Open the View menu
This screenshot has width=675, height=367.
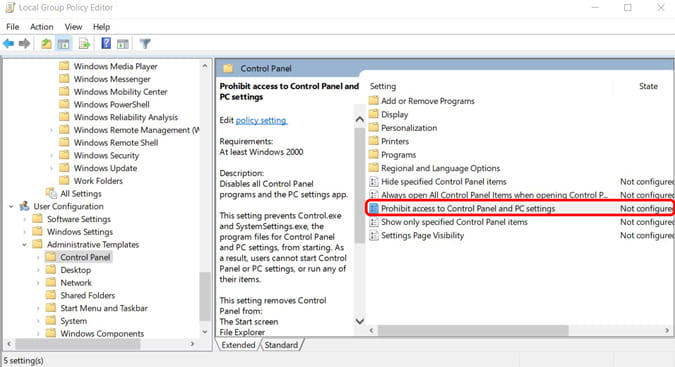(73, 27)
